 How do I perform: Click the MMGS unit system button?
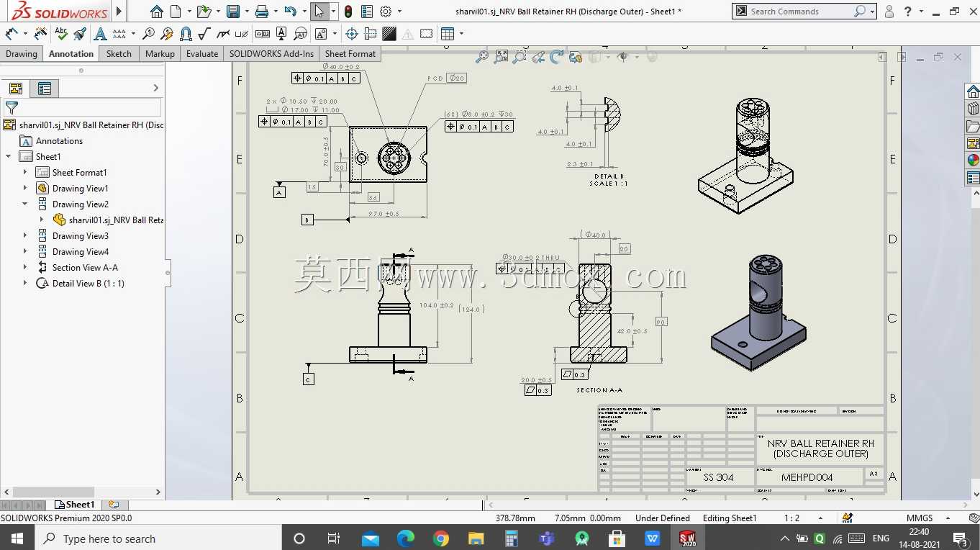(x=920, y=518)
